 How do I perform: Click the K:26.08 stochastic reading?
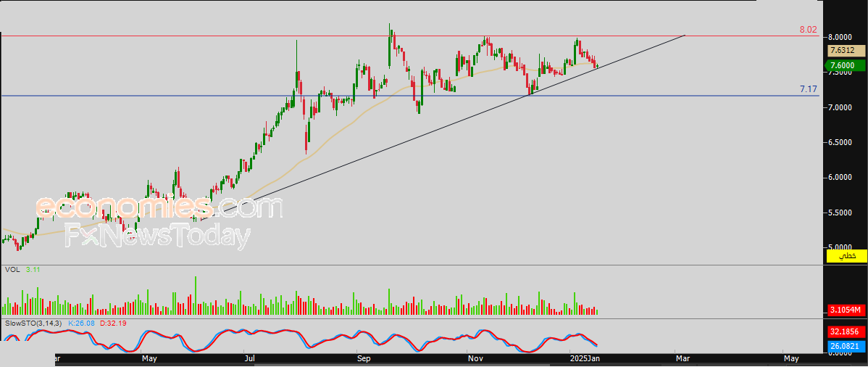tap(80, 322)
